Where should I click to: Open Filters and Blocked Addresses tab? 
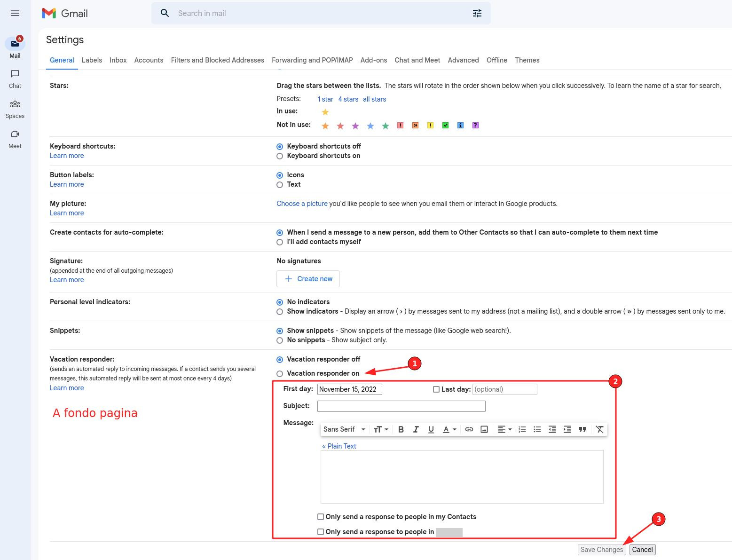point(218,60)
